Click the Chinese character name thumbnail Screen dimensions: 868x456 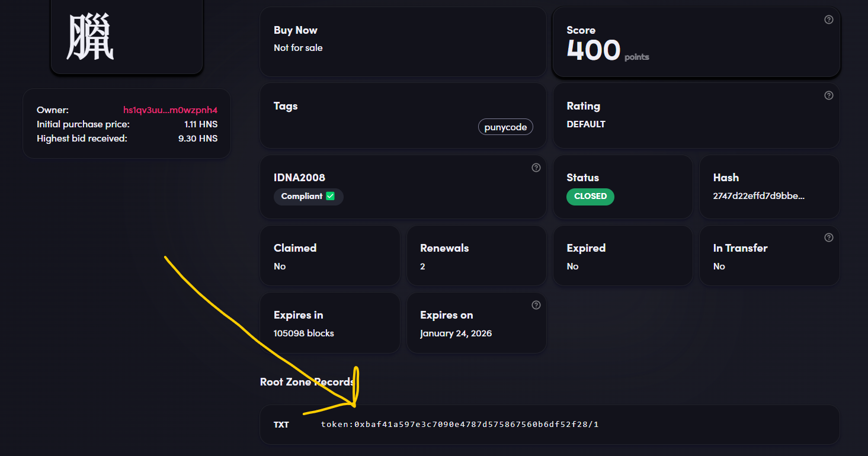[x=91, y=37]
